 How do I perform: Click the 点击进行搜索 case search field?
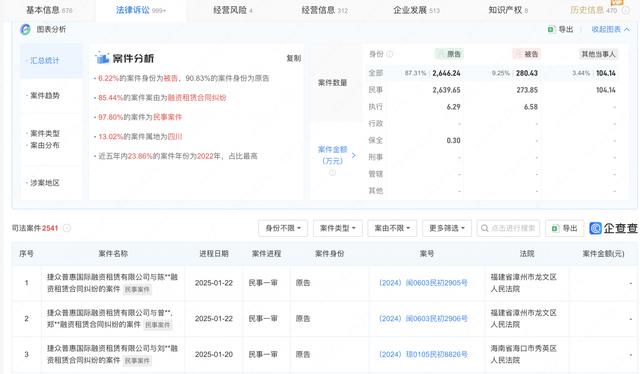[508, 228]
